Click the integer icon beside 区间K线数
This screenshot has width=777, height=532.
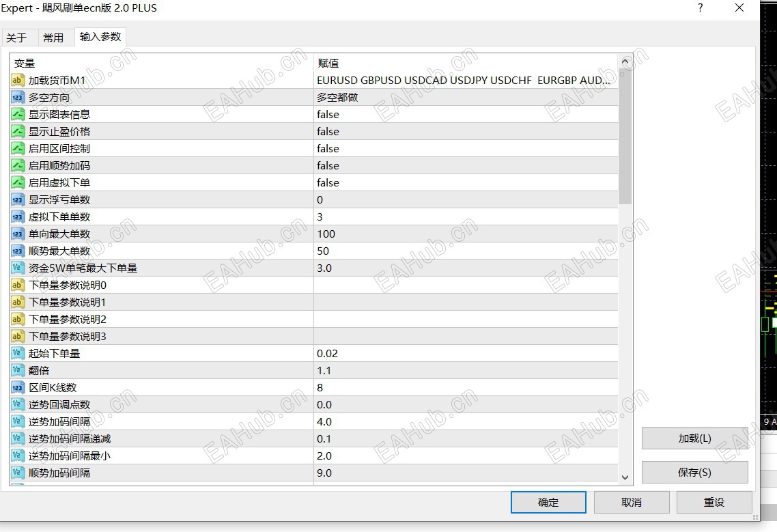(17, 387)
